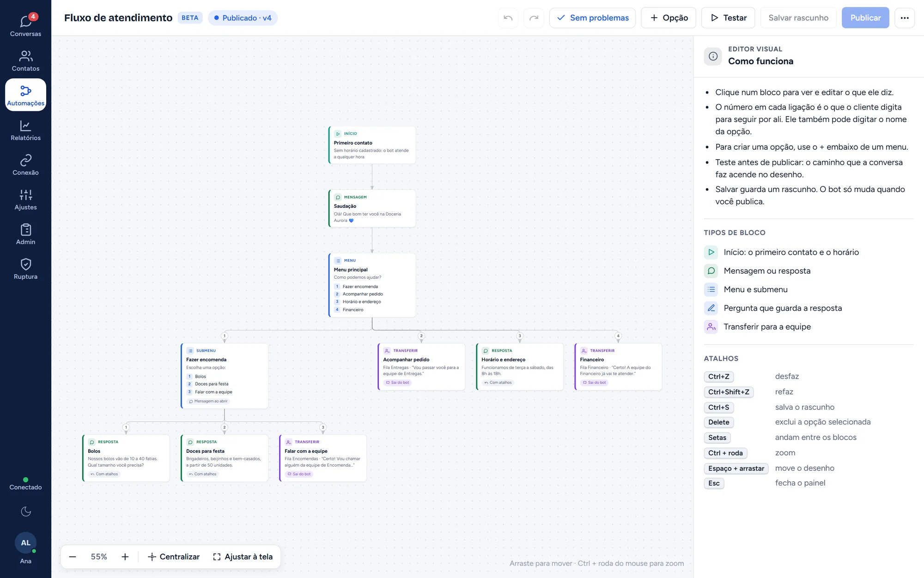Select the Primeiro contato start block
The height and width of the screenshot is (578, 924).
372,145
